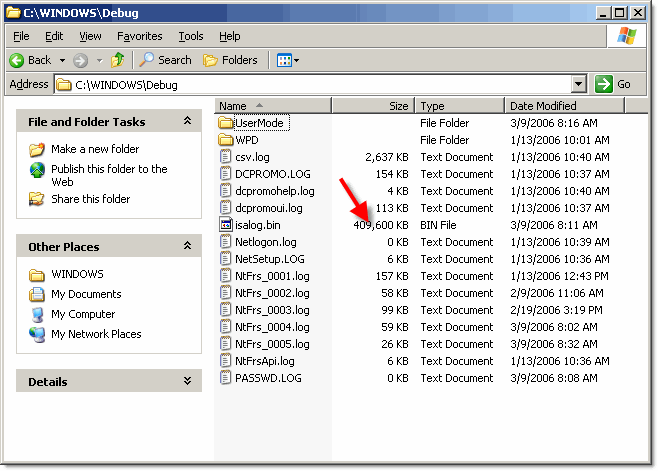Select the dcpromohelp.log file icon

(225, 191)
